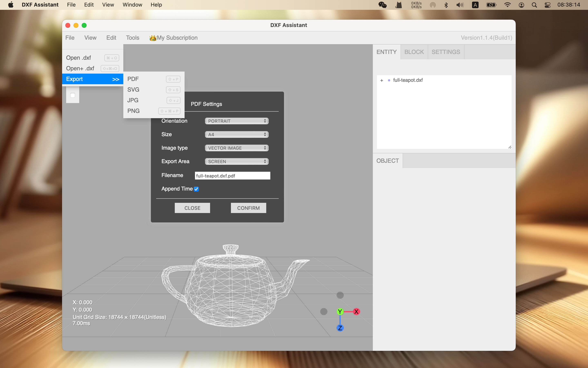Open the in-app Edit menu
588x368 pixels.
[111, 38]
